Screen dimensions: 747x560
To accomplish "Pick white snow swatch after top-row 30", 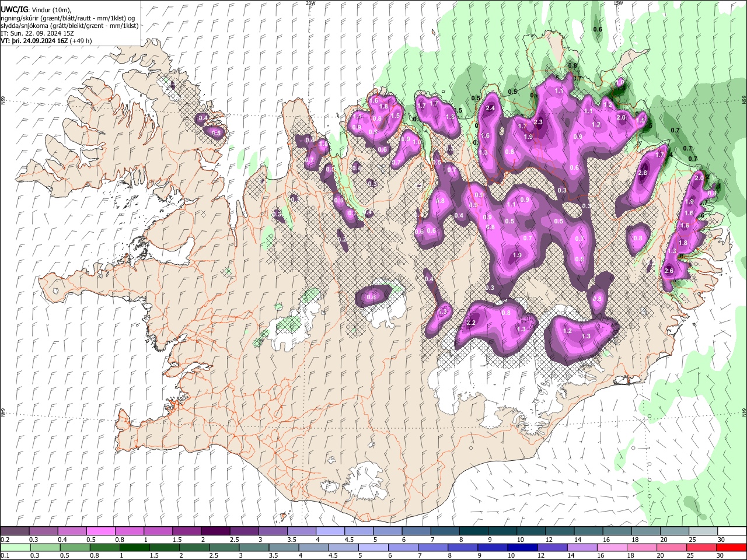I will [732, 531].
